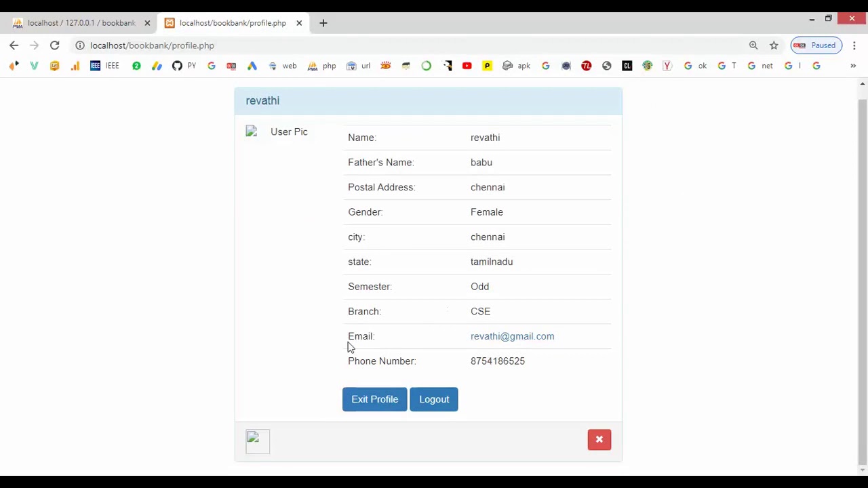Click the Branch value 'CSE'
The image size is (868, 488).
click(x=480, y=312)
